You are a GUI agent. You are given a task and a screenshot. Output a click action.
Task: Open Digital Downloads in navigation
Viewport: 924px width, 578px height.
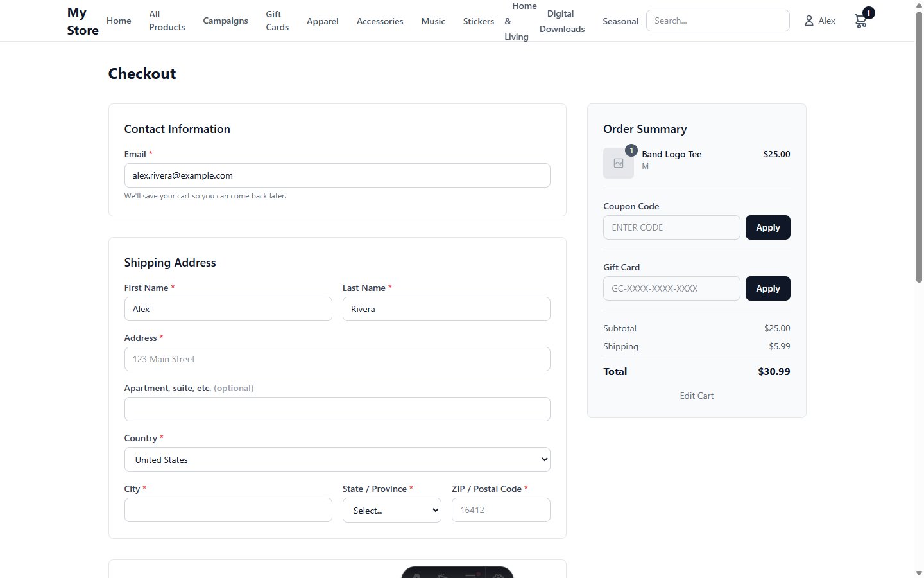(561, 21)
